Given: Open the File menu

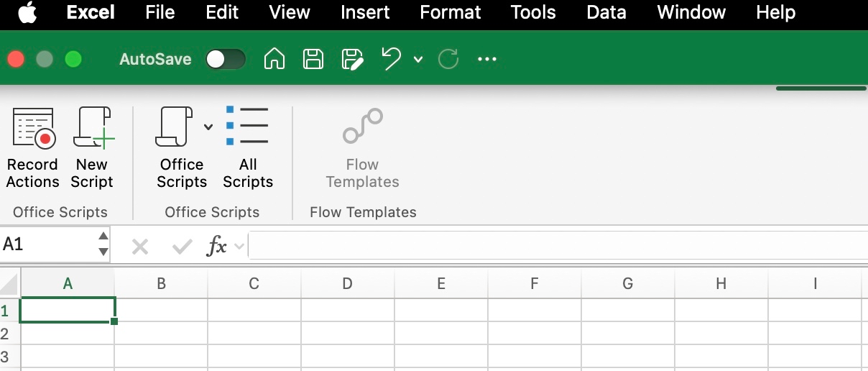Looking at the screenshot, I should point(160,12).
